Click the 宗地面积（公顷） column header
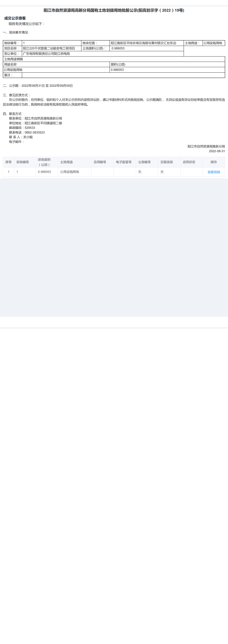228x644 pixels. 47,162
